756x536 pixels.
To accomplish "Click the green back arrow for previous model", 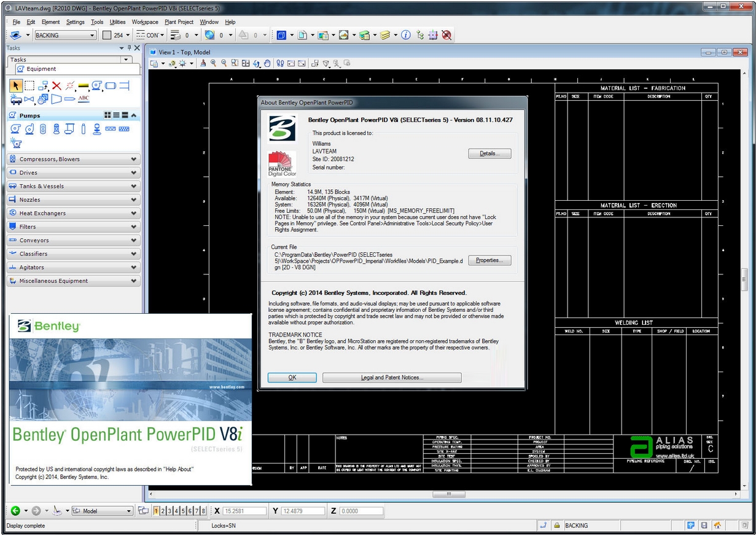I will (15, 510).
